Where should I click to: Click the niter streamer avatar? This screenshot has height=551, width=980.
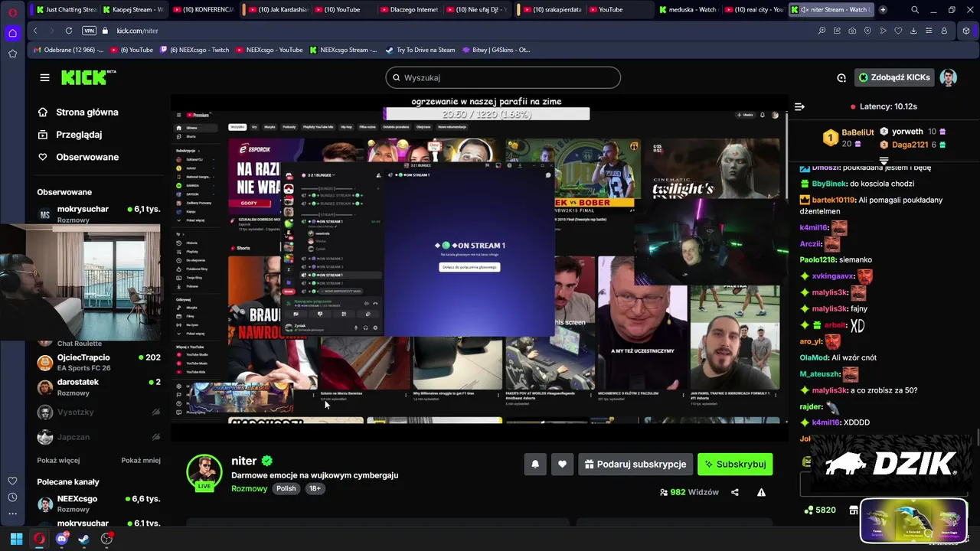click(204, 471)
